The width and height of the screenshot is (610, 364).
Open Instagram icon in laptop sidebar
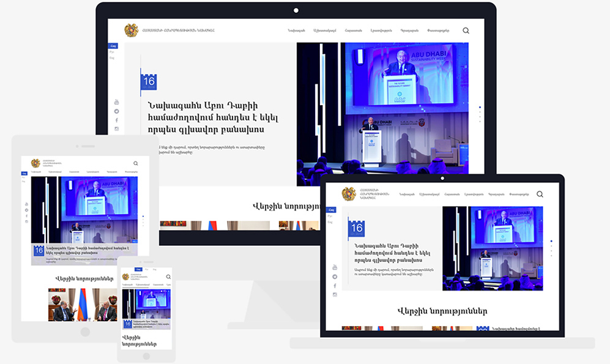click(x=335, y=295)
